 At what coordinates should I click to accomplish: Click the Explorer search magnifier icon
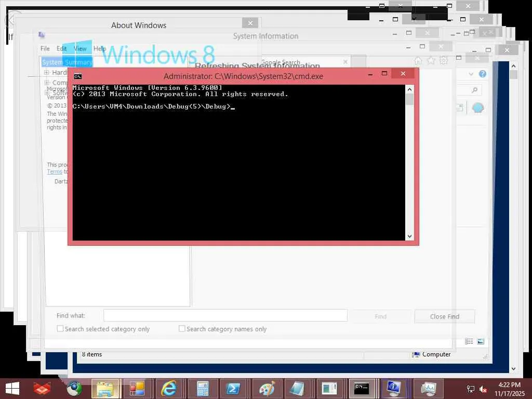point(474,90)
